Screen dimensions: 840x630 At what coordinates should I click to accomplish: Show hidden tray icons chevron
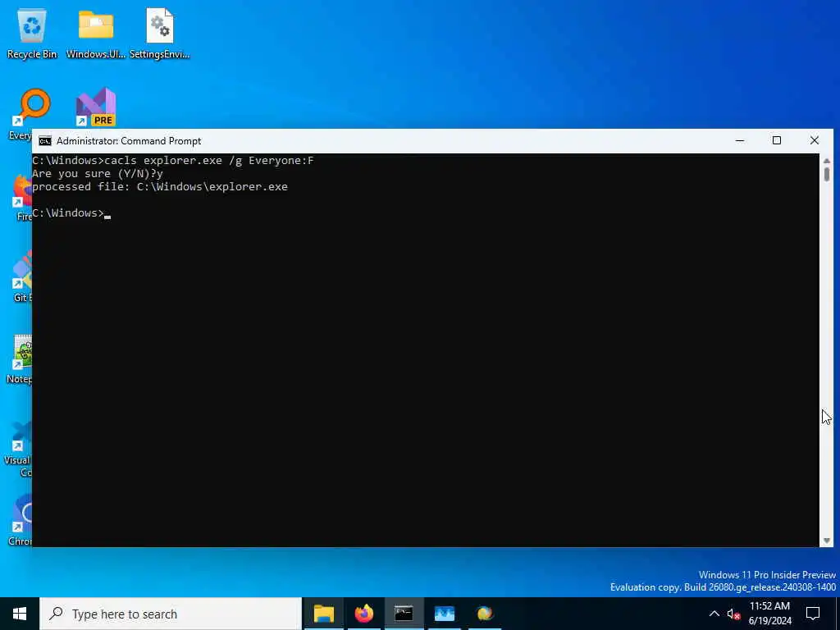pos(714,614)
